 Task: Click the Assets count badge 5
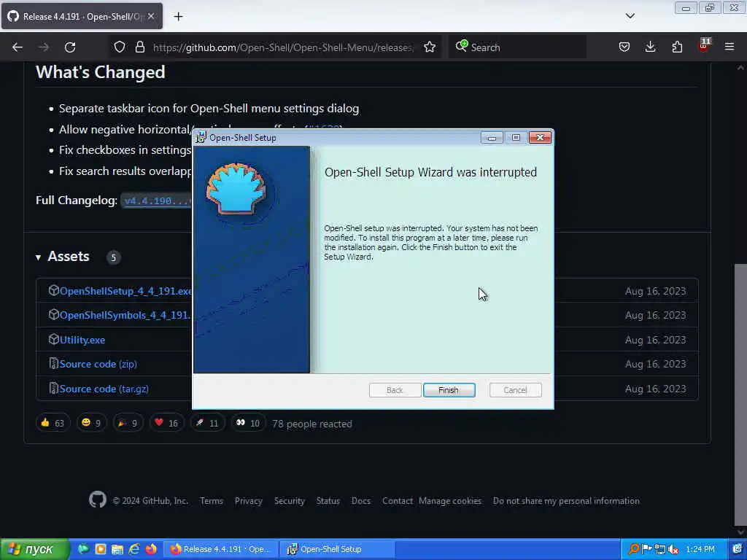coord(113,257)
